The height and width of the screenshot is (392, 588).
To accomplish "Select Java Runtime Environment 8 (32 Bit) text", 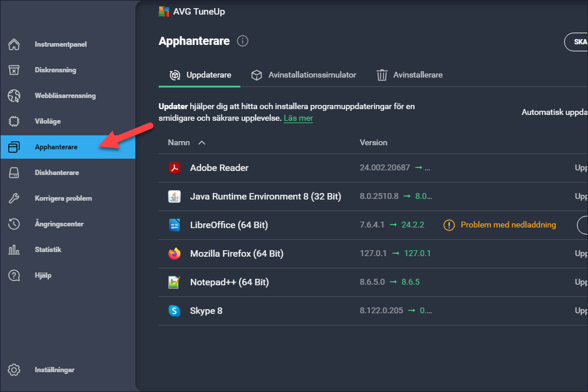I will tap(265, 197).
